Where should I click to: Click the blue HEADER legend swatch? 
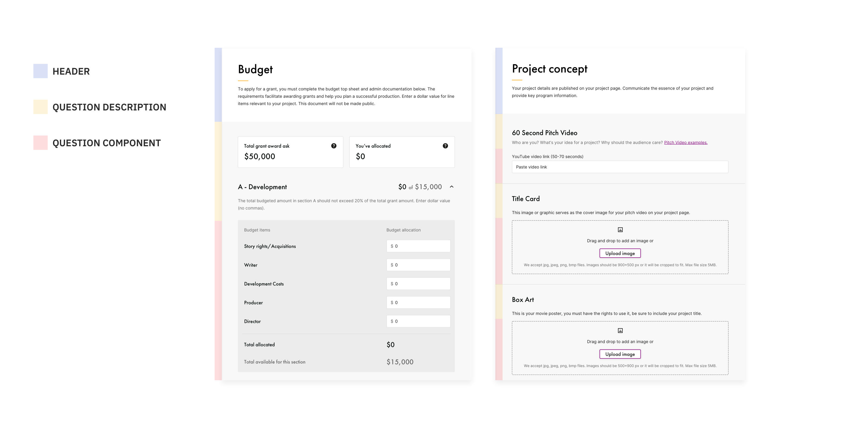(41, 71)
